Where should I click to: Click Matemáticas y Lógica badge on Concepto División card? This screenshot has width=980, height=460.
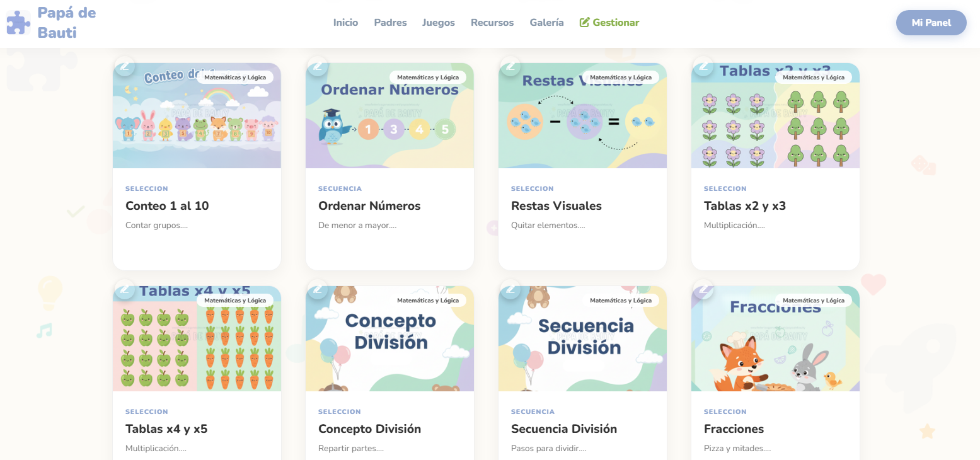(428, 301)
